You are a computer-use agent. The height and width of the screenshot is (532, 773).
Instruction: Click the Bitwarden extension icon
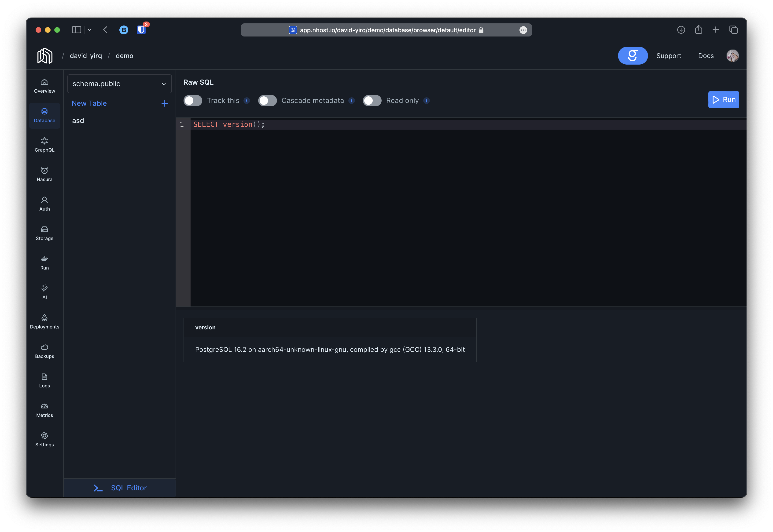141,30
